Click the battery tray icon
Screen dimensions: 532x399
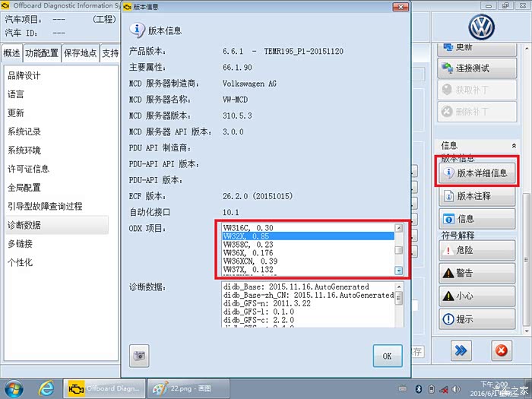click(431, 389)
